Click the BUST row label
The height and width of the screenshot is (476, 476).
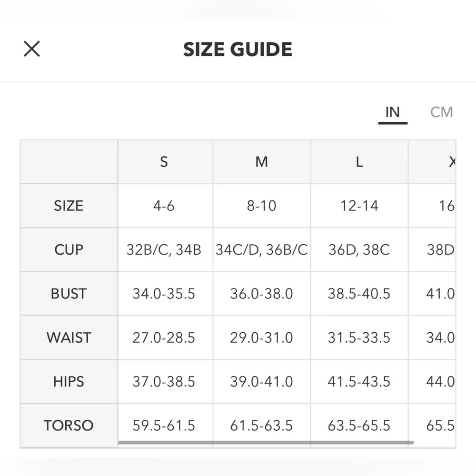tap(69, 294)
